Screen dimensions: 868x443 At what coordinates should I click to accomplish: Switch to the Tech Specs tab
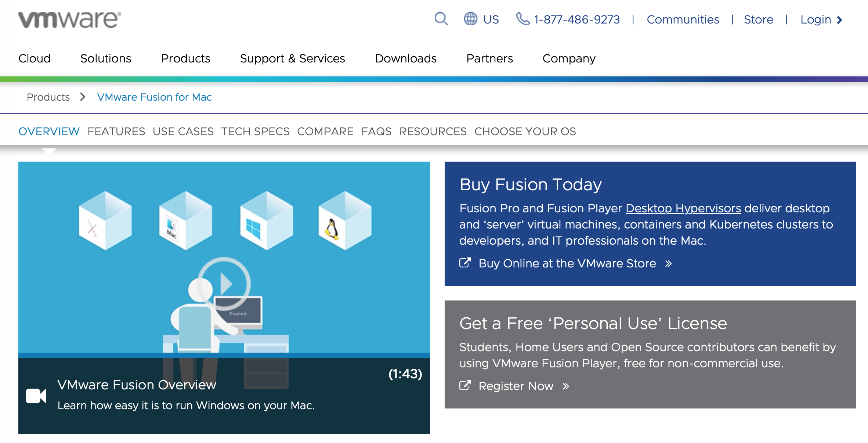pyautogui.click(x=255, y=131)
